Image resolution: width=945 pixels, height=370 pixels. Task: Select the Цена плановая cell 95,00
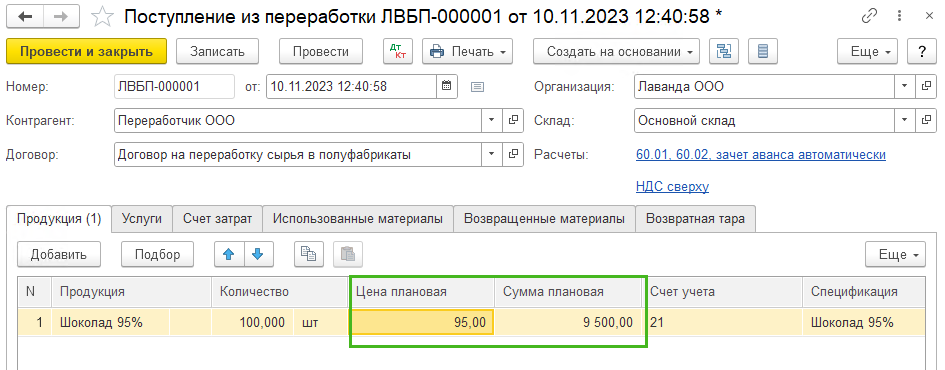(x=422, y=322)
